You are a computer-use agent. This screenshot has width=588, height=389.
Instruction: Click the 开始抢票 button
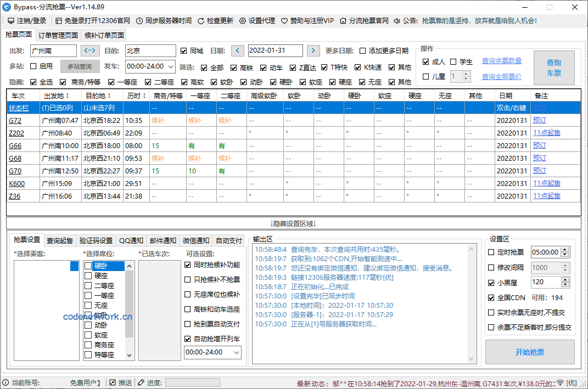click(x=529, y=352)
